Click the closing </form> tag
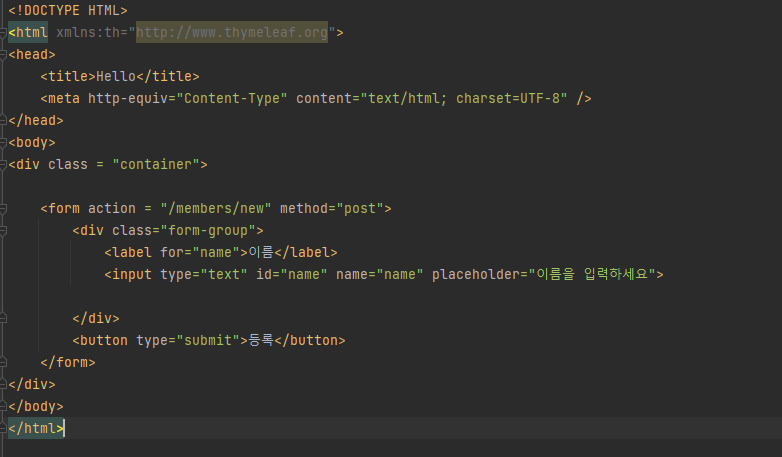Image resolution: width=782 pixels, height=457 pixels. tap(68, 362)
